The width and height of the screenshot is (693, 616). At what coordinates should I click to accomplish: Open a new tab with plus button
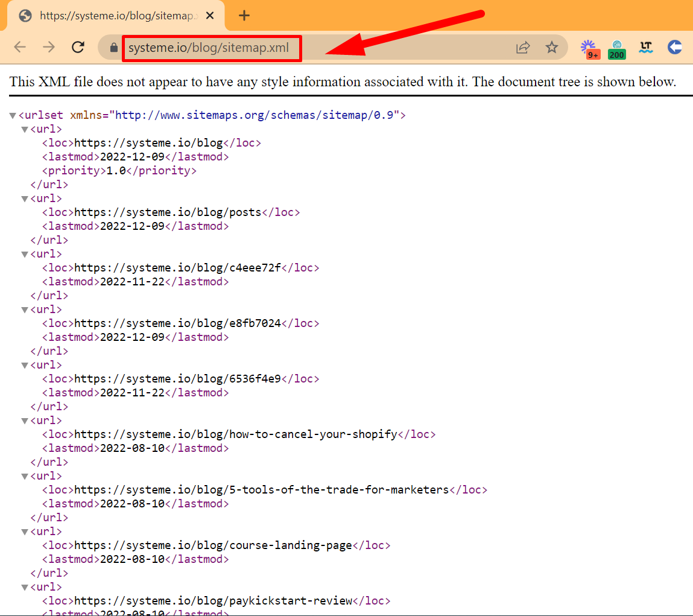[x=244, y=16]
